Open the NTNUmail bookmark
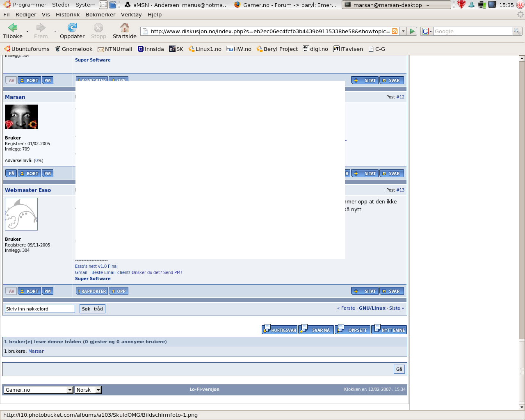The image size is (525, 420). click(x=115, y=49)
